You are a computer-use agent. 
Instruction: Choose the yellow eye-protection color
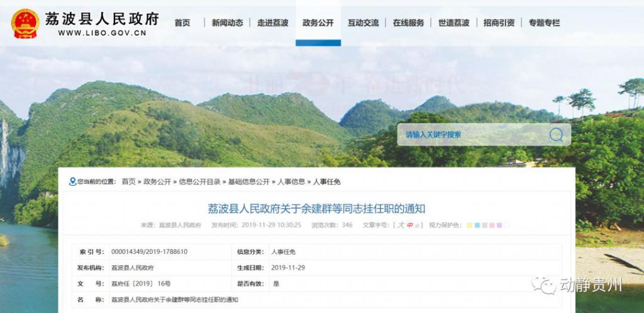469,225
